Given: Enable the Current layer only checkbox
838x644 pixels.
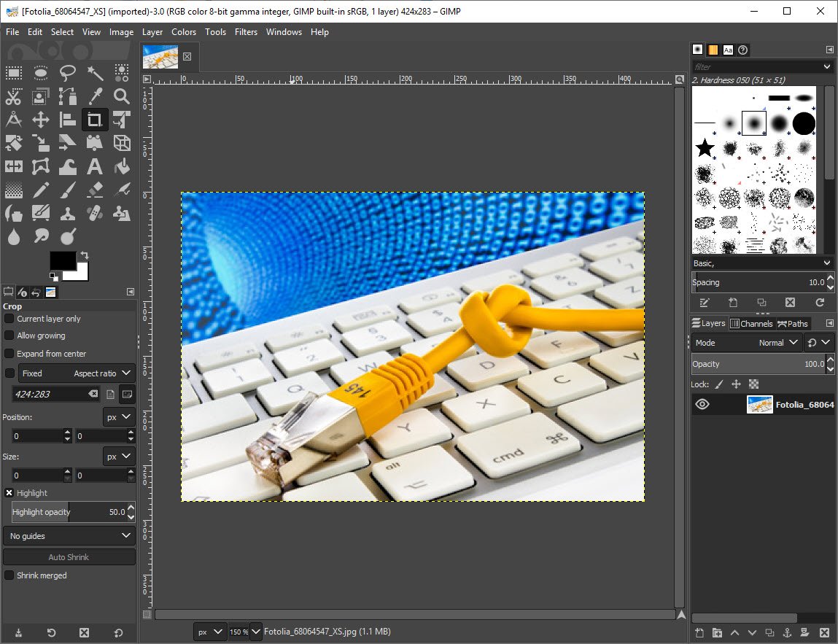Looking at the screenshot, I should [9, 319].
